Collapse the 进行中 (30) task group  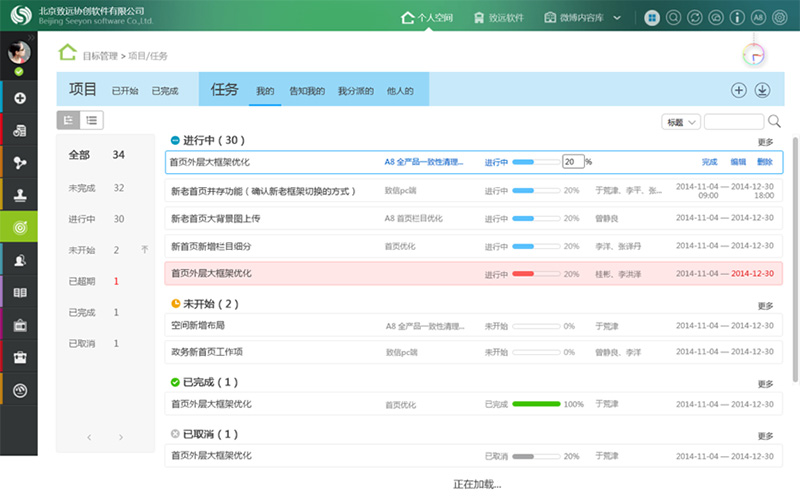175,141
